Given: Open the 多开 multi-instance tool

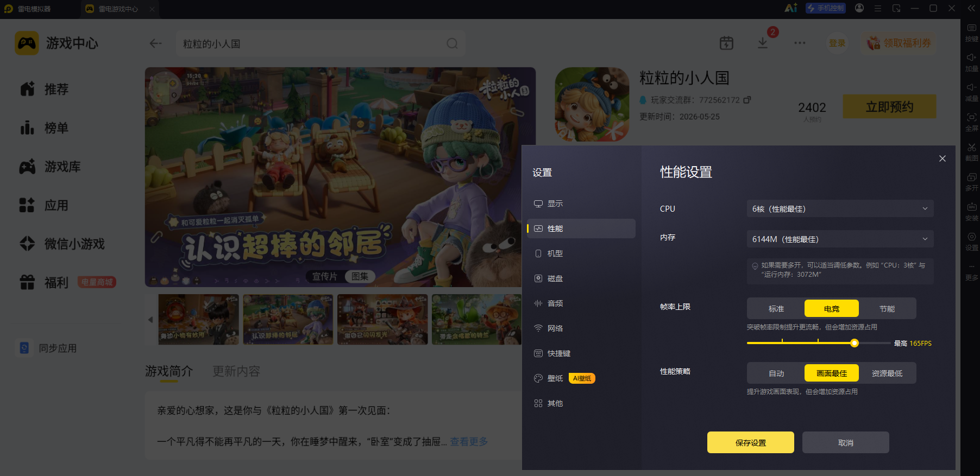Looking at the screenshot, I should coord(972,182).
